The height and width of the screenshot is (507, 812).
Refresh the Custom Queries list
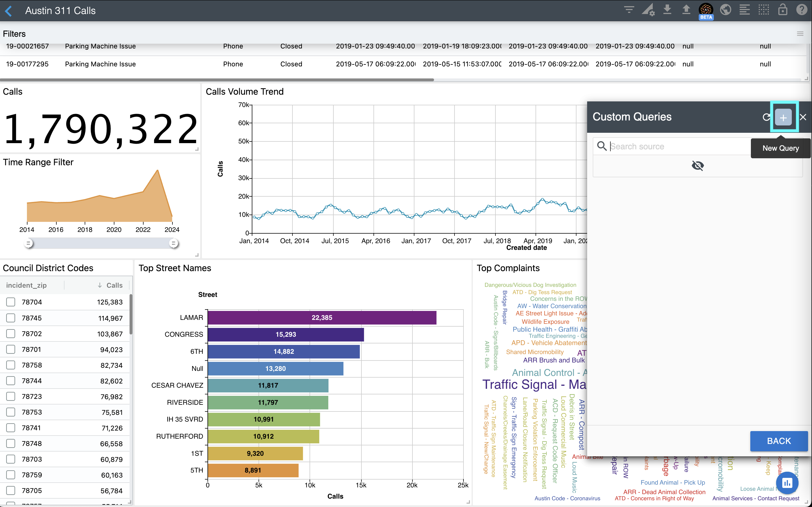click(766, 117)
